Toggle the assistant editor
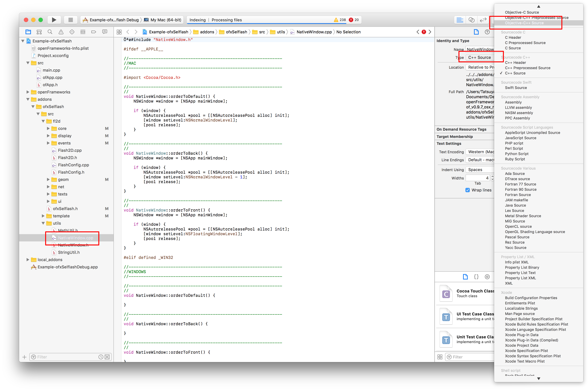Viewport: 588px width, 389px height. coord(472,20)
